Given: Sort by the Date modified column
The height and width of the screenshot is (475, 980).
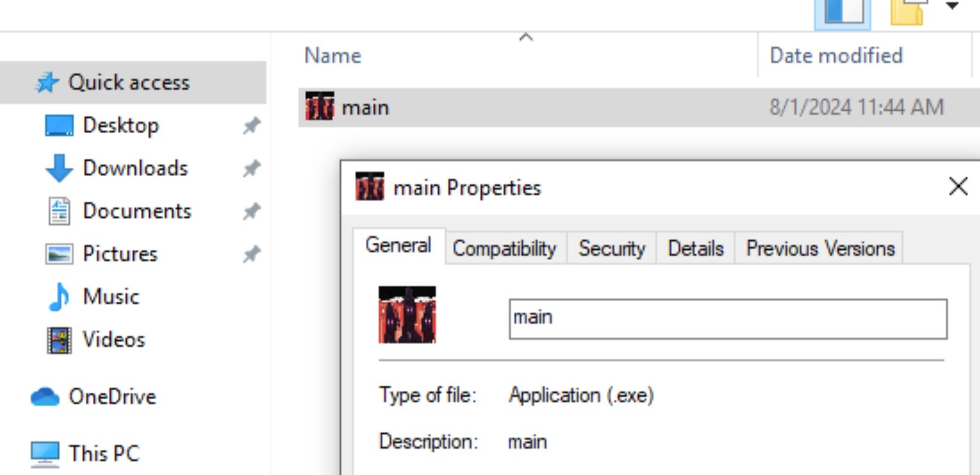Looking at the screenshot, I should coord(835,56).
